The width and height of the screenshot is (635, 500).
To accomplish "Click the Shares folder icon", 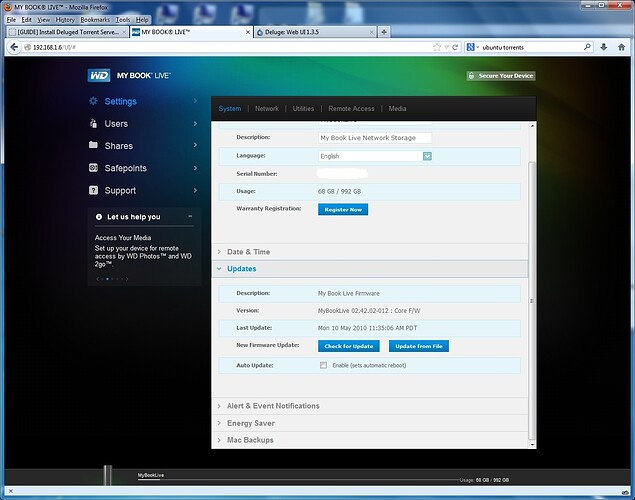I will [93, 145].
